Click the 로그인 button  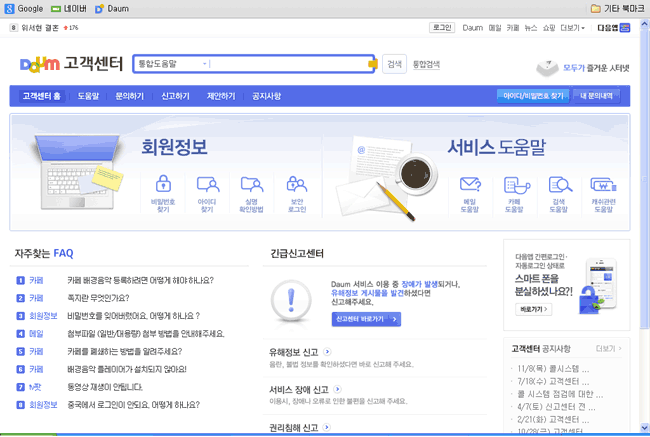(442, 27)
